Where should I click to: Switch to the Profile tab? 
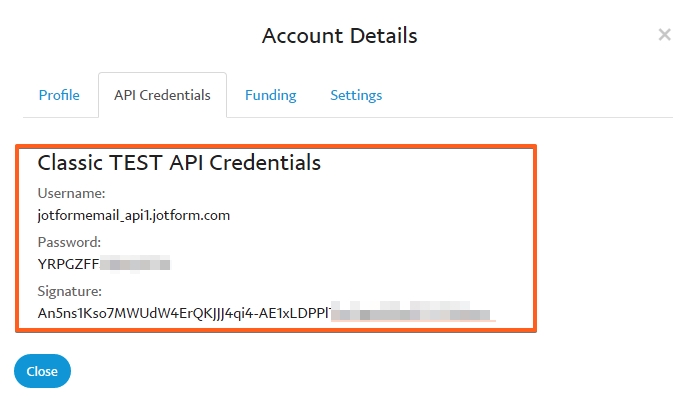click(x=59, y=96)
